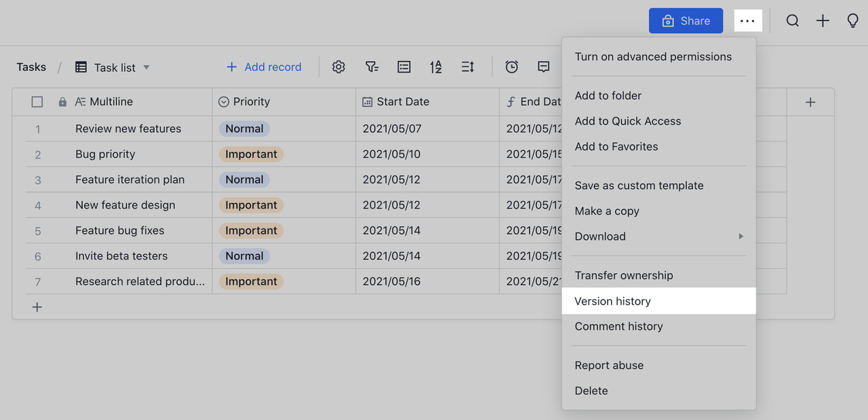This screenshot has width=868, height=420.
Task: Add a new column with plus header
Action: click(x=810, y=102)
